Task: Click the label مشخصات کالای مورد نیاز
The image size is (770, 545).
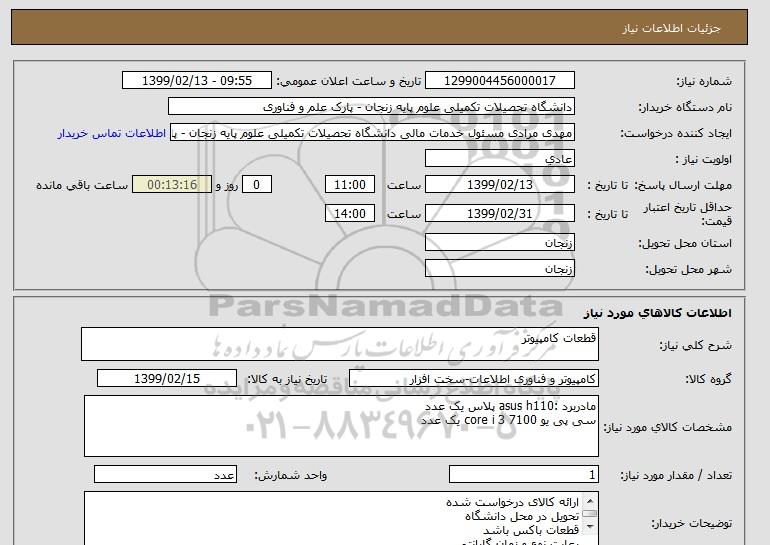Action: 668,427
